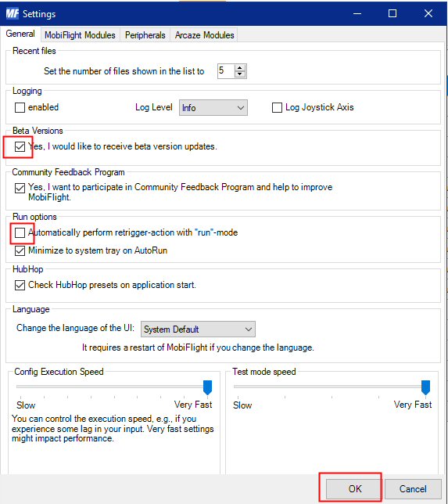Select the Arcaze Modules tab
The height and width of the screenshot is (504, 448).
pyautogui.click(x=204, y=35)
